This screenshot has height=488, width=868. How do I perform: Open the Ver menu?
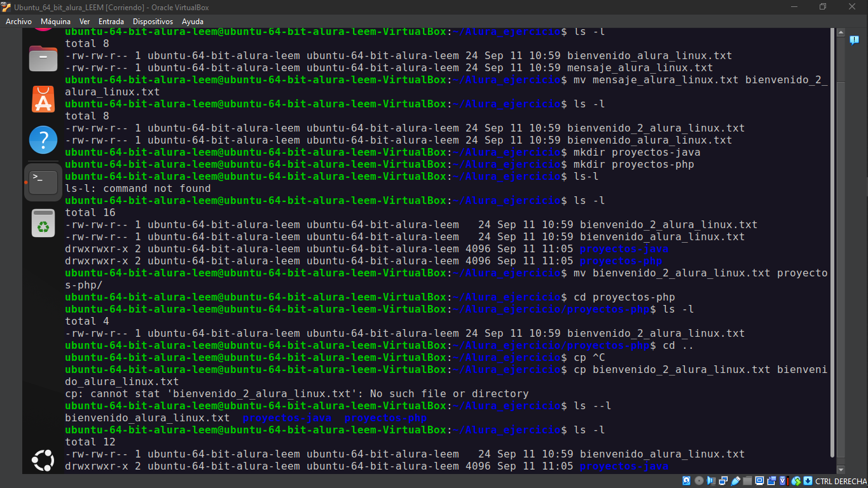click(x=85, y=22)
